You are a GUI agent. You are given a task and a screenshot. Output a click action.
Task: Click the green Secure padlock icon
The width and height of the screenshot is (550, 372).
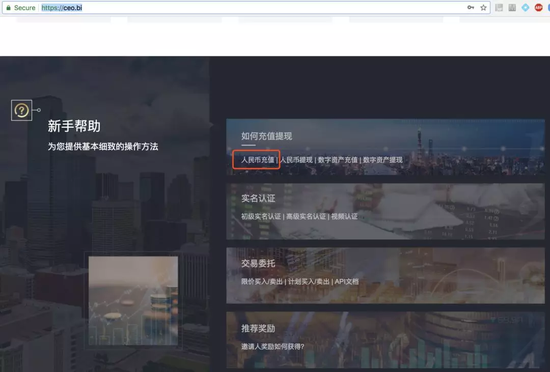[8, 7]
